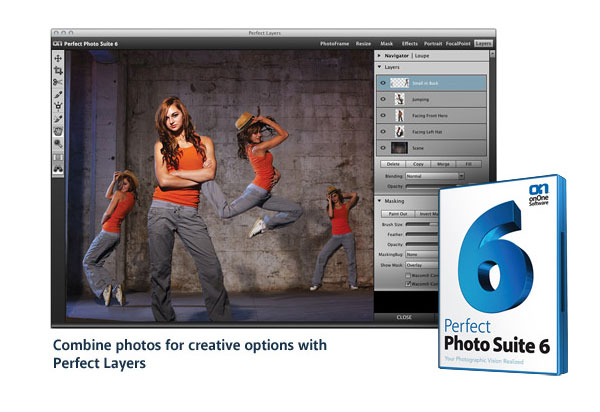
Task: Switch to the PhotoFrame module
Action: click(x=334, y=44)
